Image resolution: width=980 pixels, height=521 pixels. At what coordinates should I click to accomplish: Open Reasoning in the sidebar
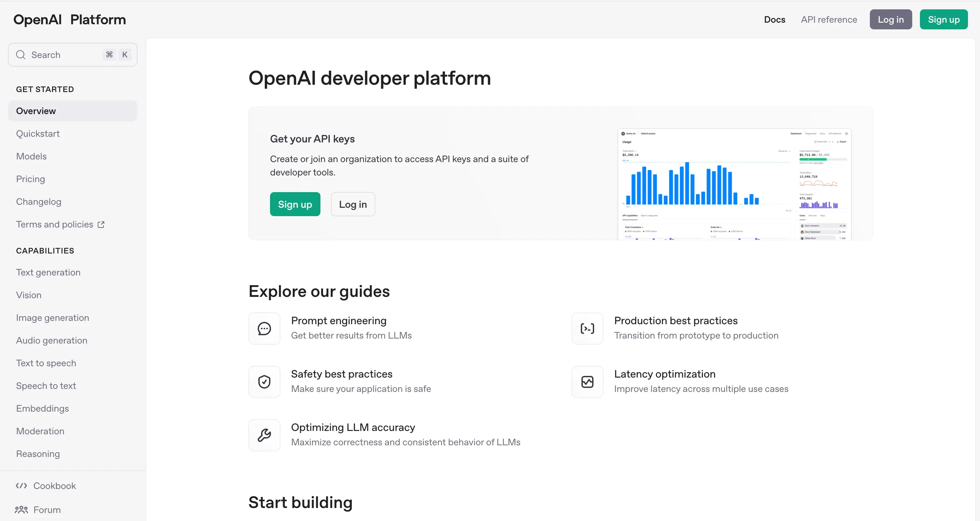[38, 454]
